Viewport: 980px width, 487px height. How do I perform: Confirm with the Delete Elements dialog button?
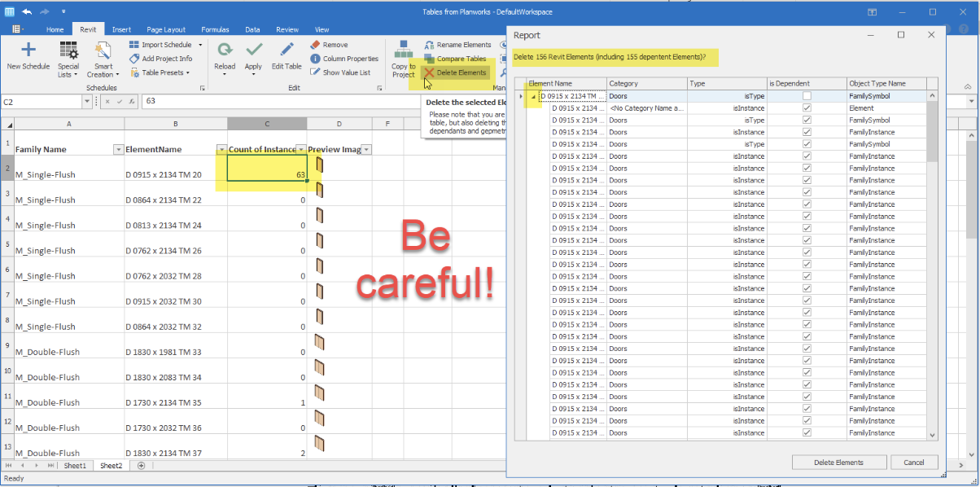click(838, 462)
